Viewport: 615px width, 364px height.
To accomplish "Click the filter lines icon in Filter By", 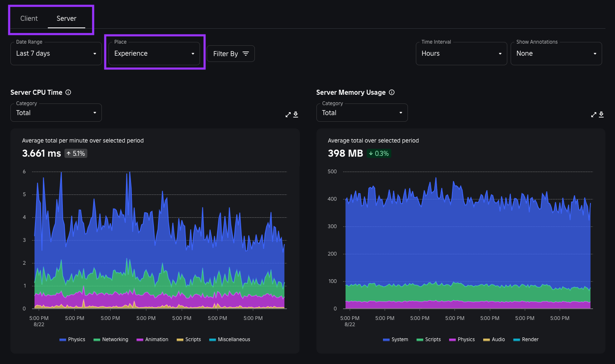I will [x=246, y=54].
